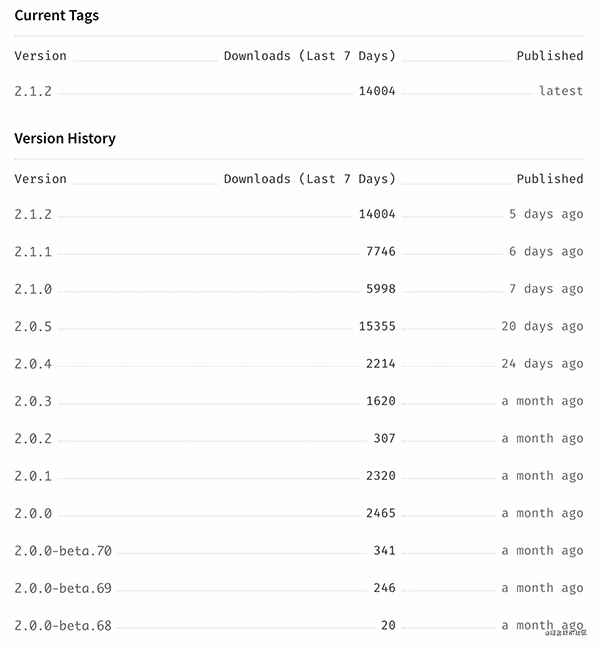Click the Version History heading
This screenshot has width=600, height=648.
(x=65, y=139)
